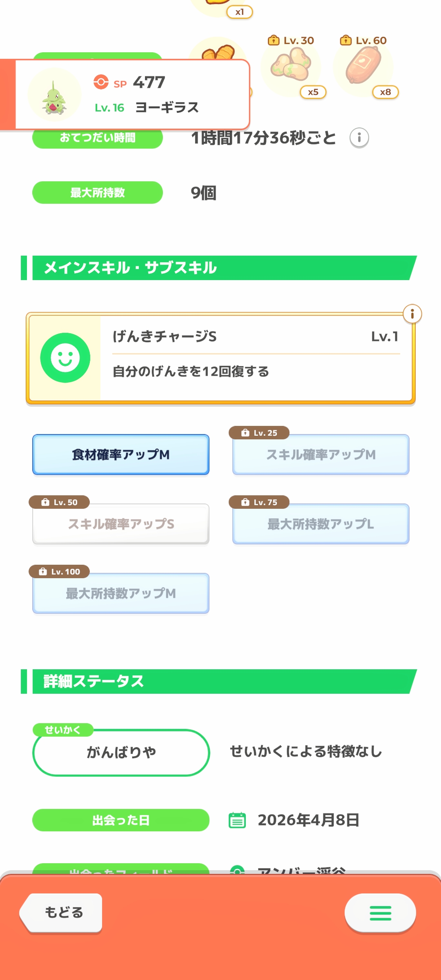441x980 pixels.
Task: Tap the 最大所持数 label
Action: (98, 193)
